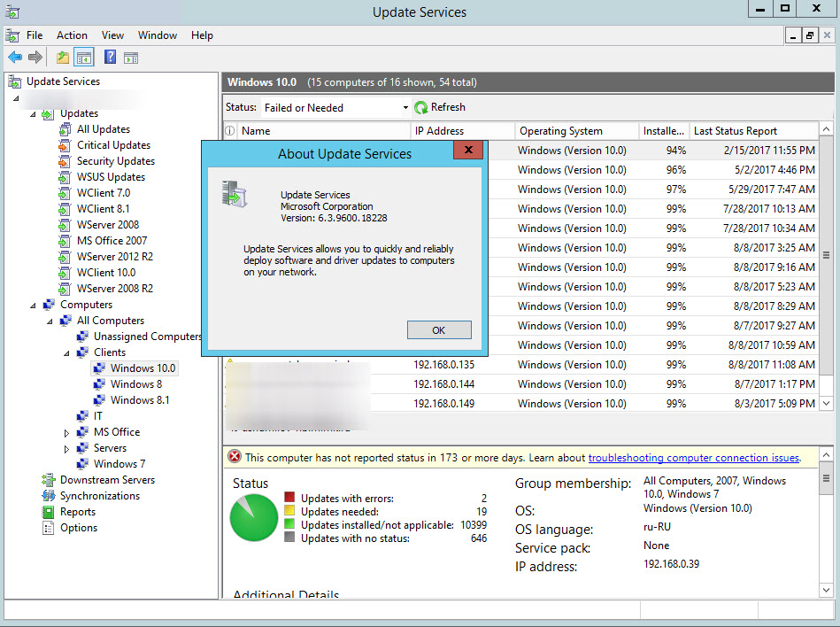The image size is (840, 627).
Task: Select row with IP 192.168.0.135
Action: click(521, 365)
